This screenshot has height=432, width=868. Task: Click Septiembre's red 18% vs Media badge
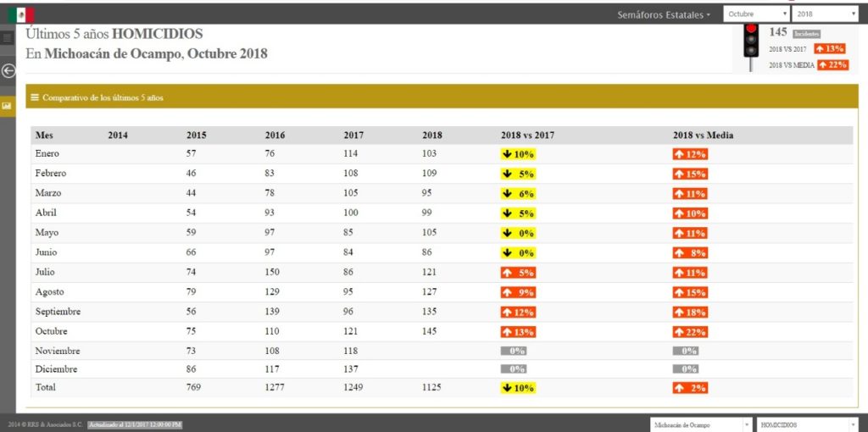[x=690, y=312]
